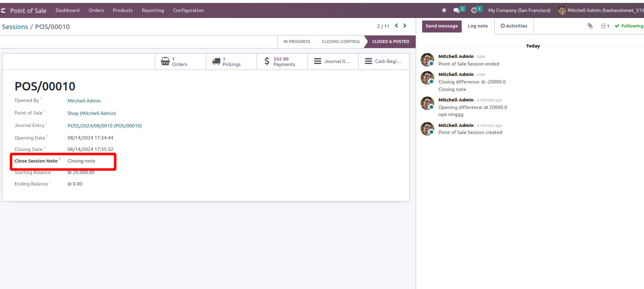
Task: Click the 'ope ninggg' message note
Action: [451, 114]
